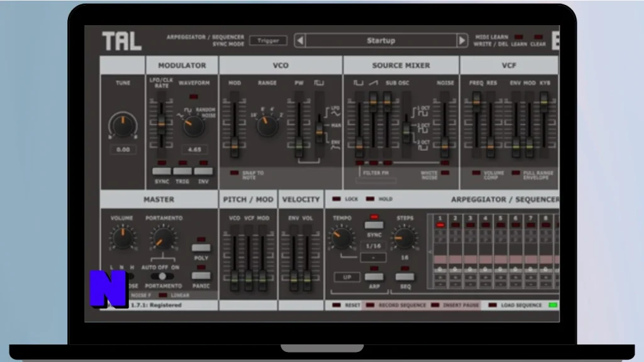Click the Master Volume knob
Viewport: 644px width, 362px height.
click(x=123, y=238)
